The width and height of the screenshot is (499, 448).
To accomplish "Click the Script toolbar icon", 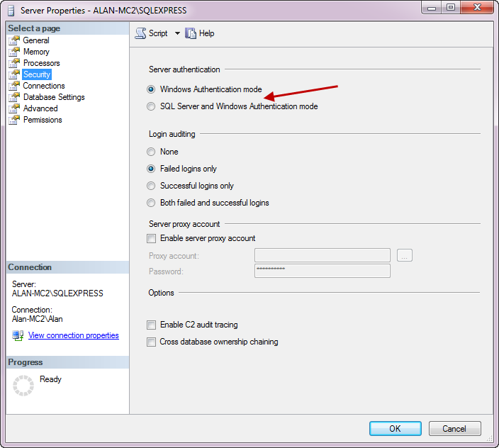I will [140, 33].
